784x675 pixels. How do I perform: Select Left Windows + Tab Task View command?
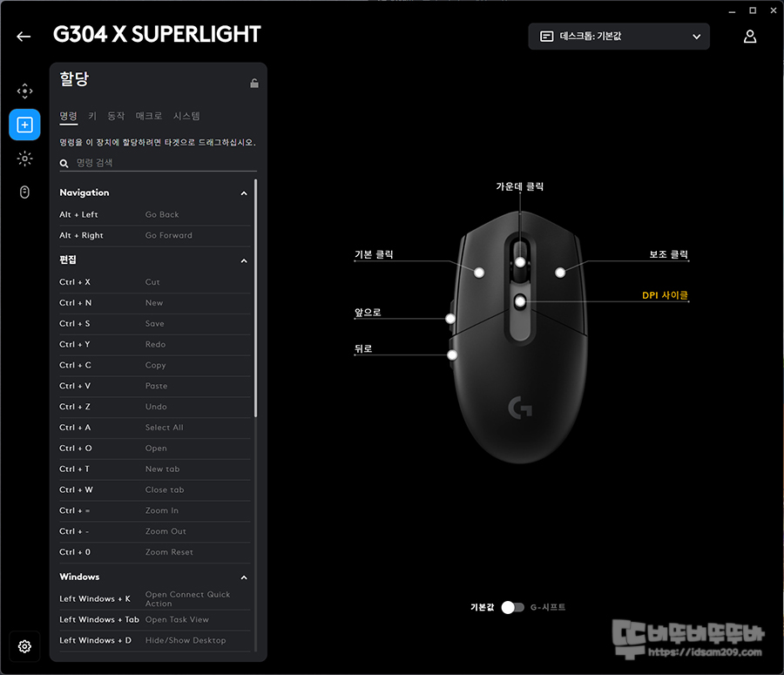pyautogui.click(x=154, y=619)
